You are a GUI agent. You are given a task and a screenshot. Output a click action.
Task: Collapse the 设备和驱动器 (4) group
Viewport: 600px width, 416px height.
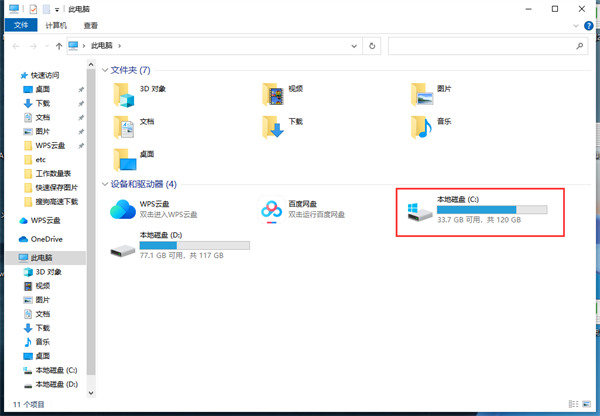(105, 184)
